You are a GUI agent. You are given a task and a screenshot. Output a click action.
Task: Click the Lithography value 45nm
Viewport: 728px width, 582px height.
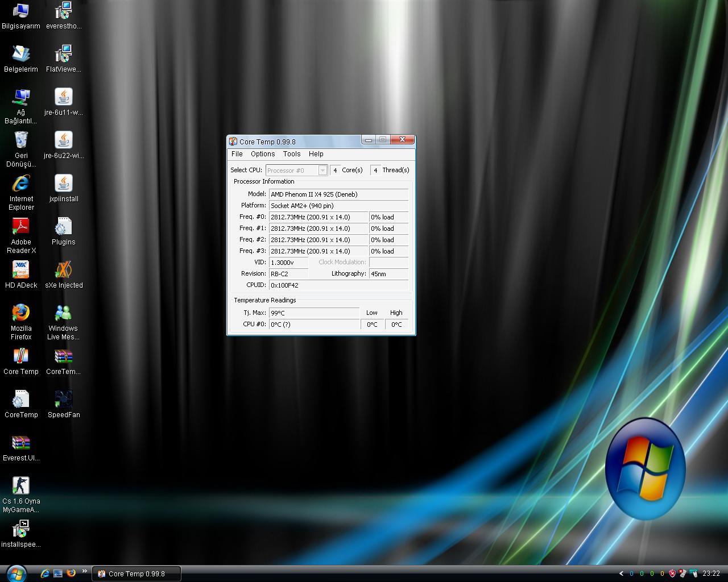click(x=389, y=274)
